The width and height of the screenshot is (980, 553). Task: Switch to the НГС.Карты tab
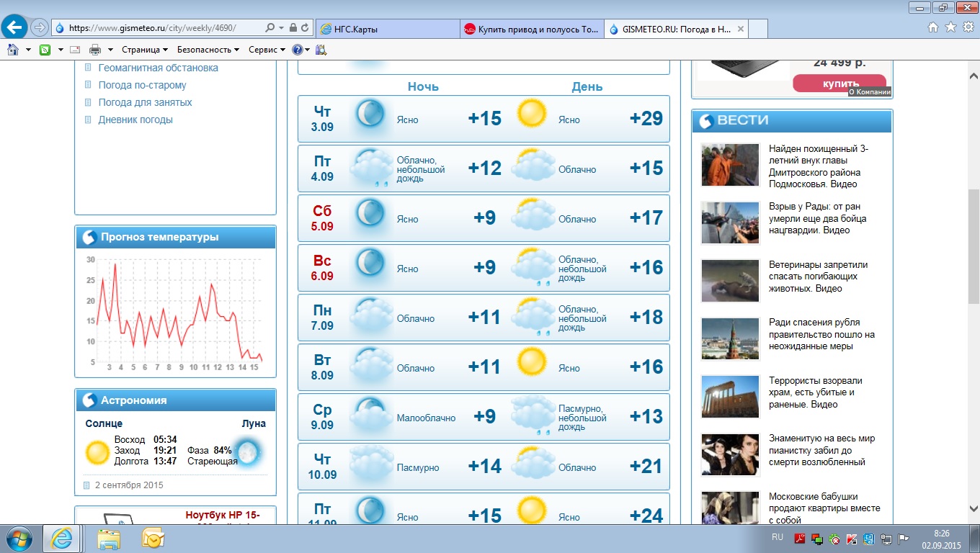coord(388,29)
